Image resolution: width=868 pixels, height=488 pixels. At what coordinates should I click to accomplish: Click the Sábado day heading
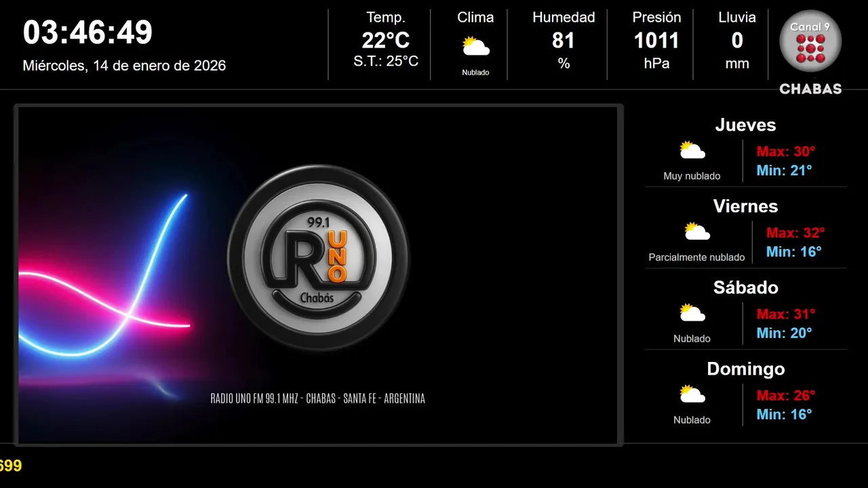pos(745,287)
